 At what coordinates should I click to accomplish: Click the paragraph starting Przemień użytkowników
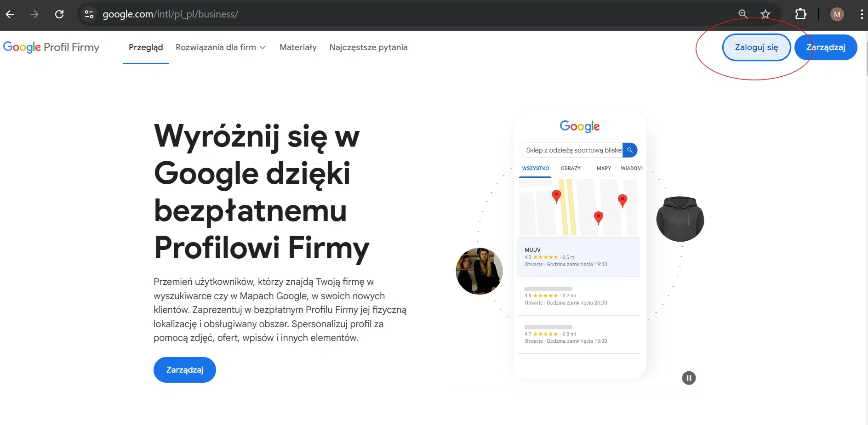280,310
